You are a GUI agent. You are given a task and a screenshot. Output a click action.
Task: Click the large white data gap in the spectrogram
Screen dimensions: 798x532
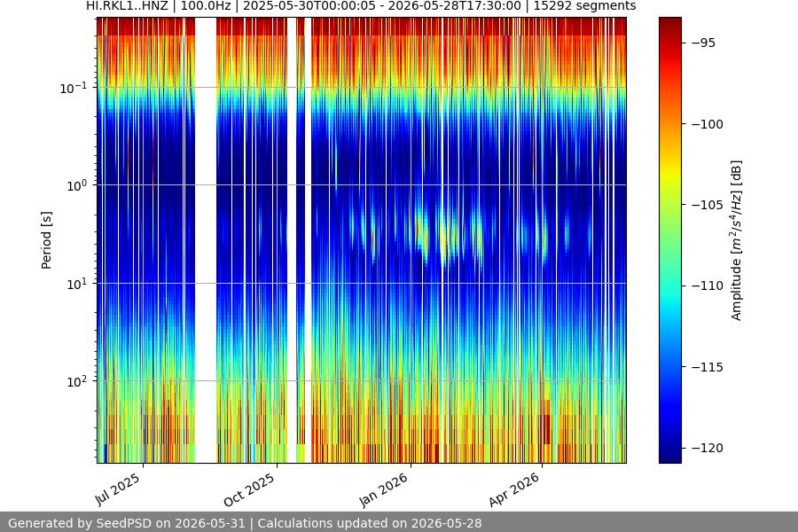point(206,240)
